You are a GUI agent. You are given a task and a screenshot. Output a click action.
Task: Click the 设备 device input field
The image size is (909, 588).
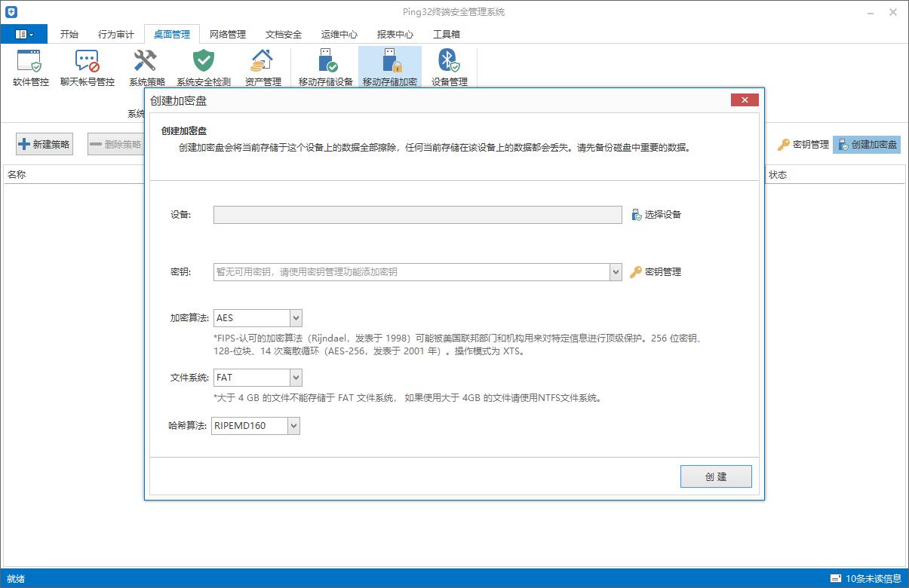(418, 215)
